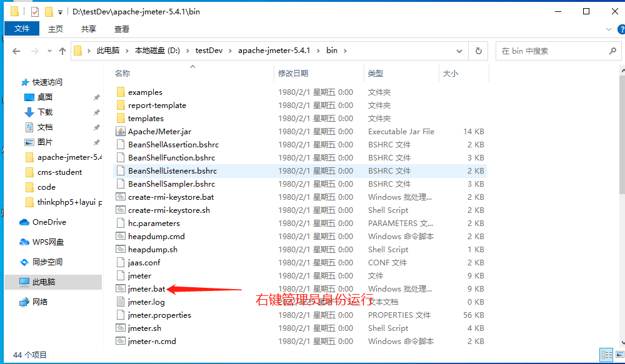Expand chevron after bin breadcrumb
Image resolution: width=625 pixels, height=364 pixels.
click(345, 51)
